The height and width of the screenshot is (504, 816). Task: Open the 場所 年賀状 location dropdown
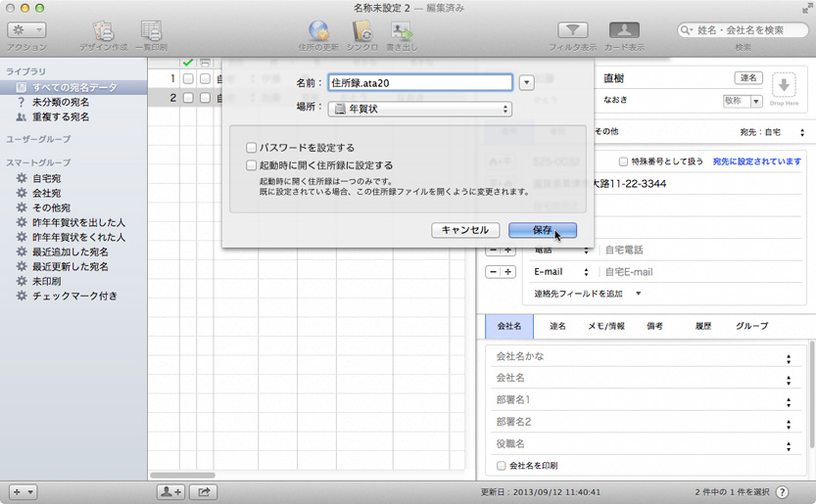(x=420, y=109)
